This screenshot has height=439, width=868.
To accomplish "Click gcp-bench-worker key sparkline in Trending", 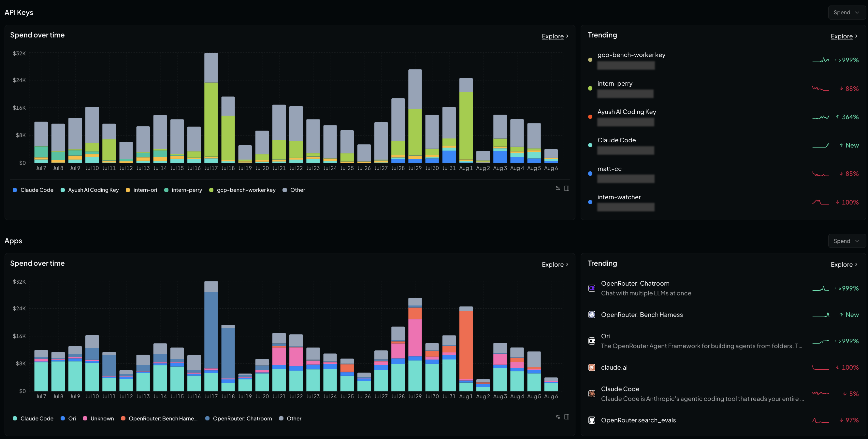I will click(820, 60).
